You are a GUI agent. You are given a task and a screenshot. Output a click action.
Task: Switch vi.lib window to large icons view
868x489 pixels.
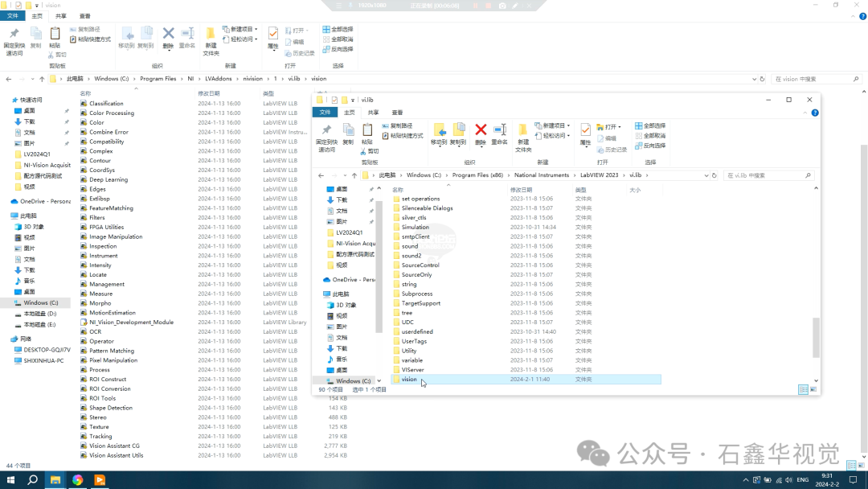[813, 390]
